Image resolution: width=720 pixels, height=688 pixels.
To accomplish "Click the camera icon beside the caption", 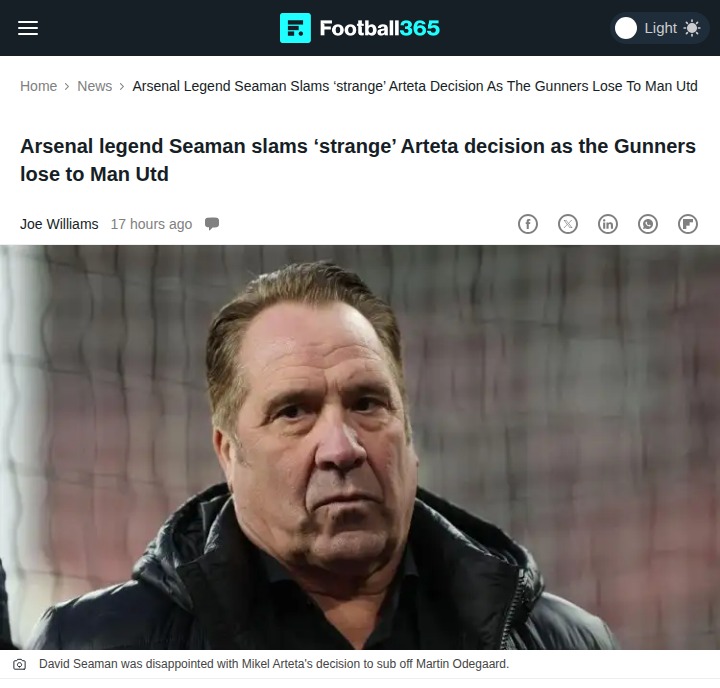I will pos(20,665).
